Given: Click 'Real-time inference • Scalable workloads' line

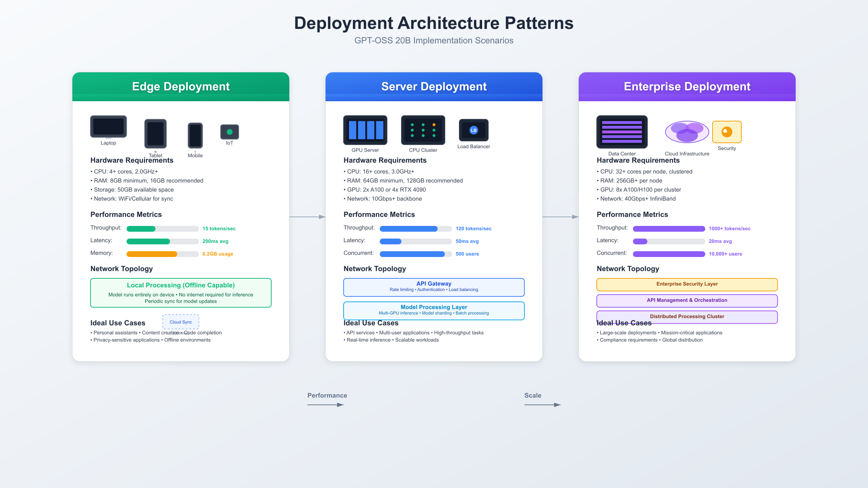Looking at the screenshot, I should [x=391, y=340].
